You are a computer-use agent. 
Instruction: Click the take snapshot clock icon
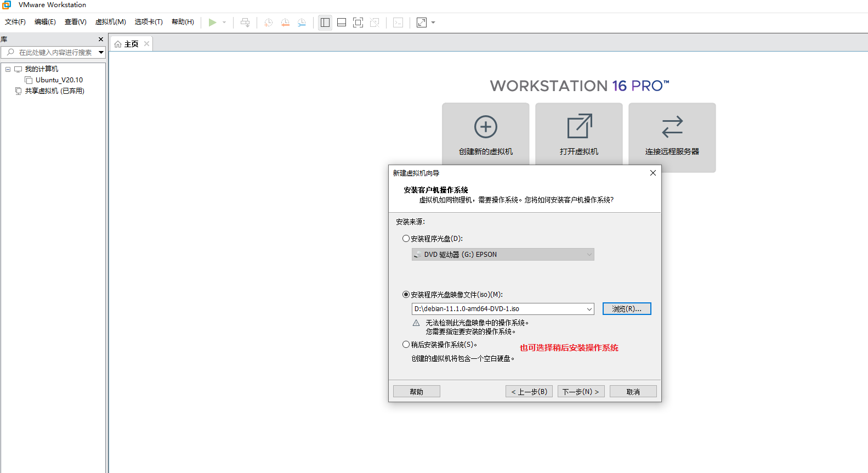269,22
